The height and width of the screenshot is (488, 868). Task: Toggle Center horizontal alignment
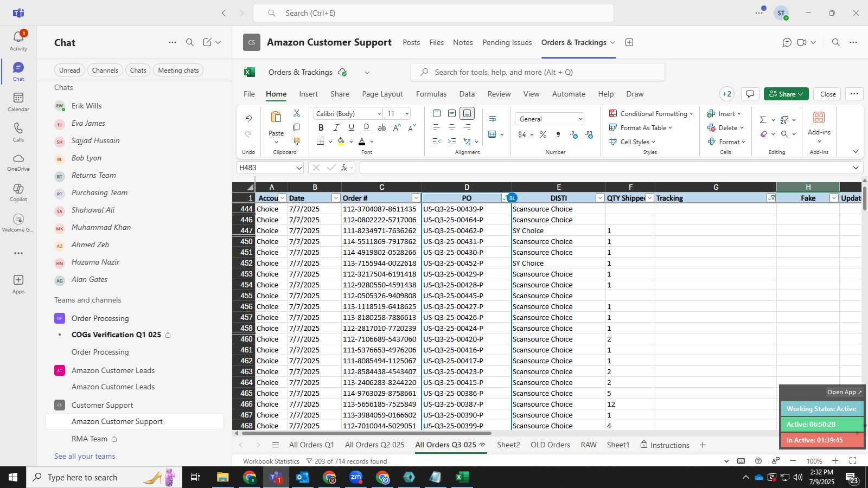pyautogui.click(x=452, y=127)
